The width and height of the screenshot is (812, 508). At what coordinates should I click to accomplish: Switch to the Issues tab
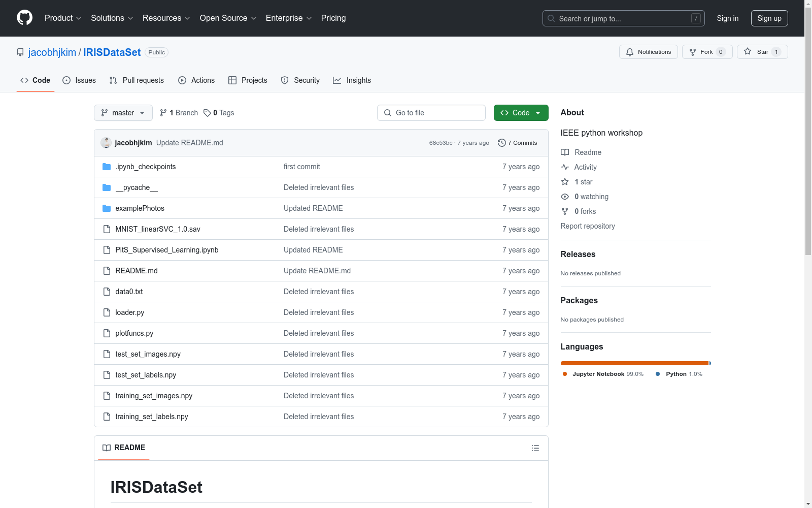click(x=79, y=80)
